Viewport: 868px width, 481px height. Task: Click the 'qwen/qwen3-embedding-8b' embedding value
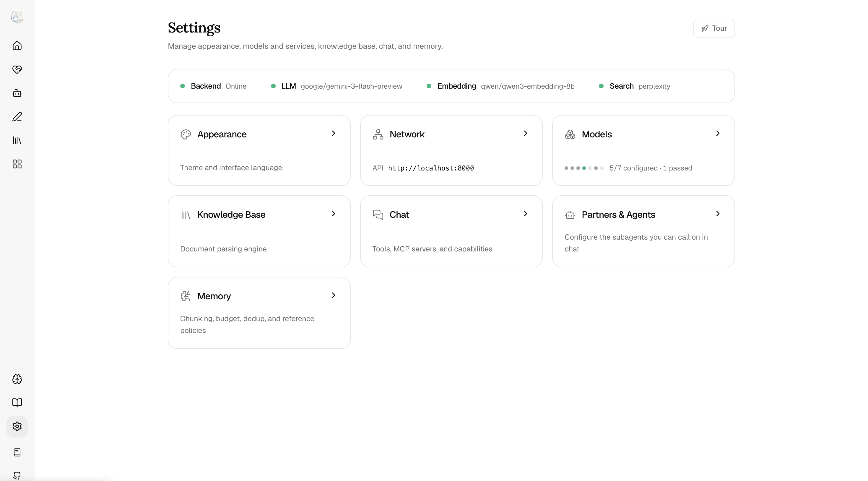click(528, 86)
